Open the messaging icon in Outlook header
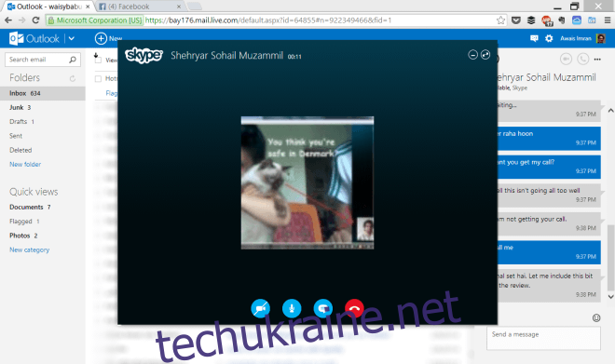Viewport: 615px width, 364px height. (534, 38)
